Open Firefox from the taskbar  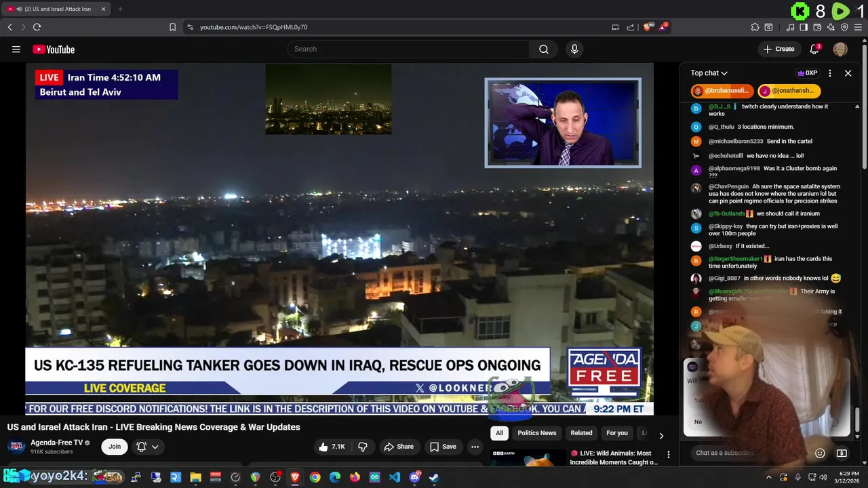point(355,477)
